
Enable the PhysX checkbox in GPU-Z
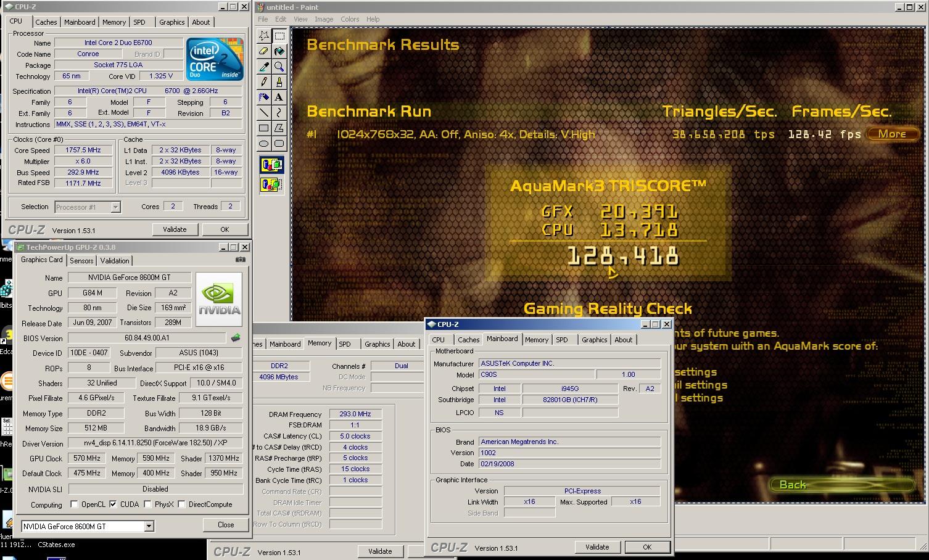click(x=147, y=504)
